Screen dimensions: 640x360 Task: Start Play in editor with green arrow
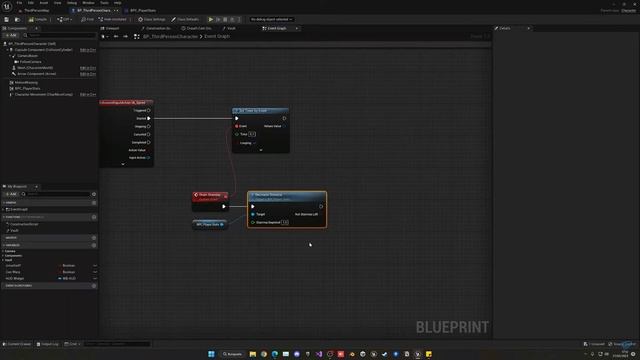(x=211, y=19)
